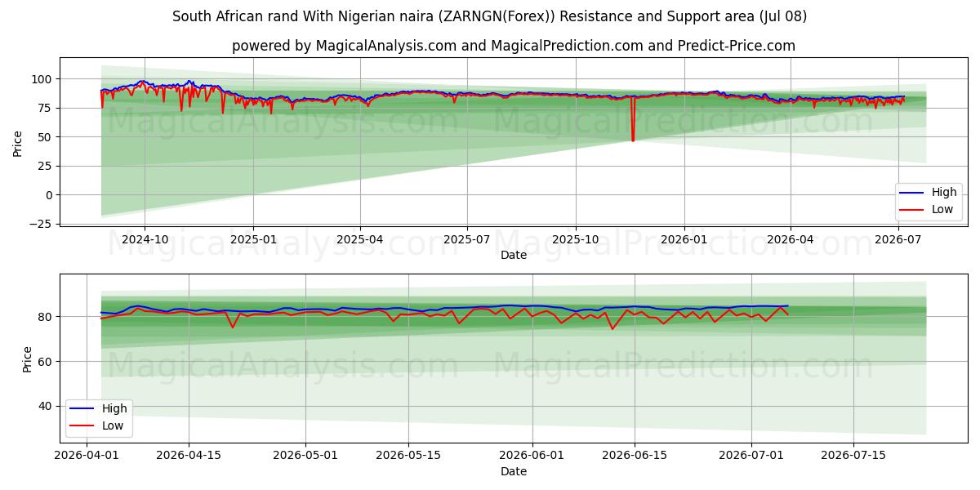Click the bottom chart 'Price' axis label
The image size is (980, 490).
point(28,359)
